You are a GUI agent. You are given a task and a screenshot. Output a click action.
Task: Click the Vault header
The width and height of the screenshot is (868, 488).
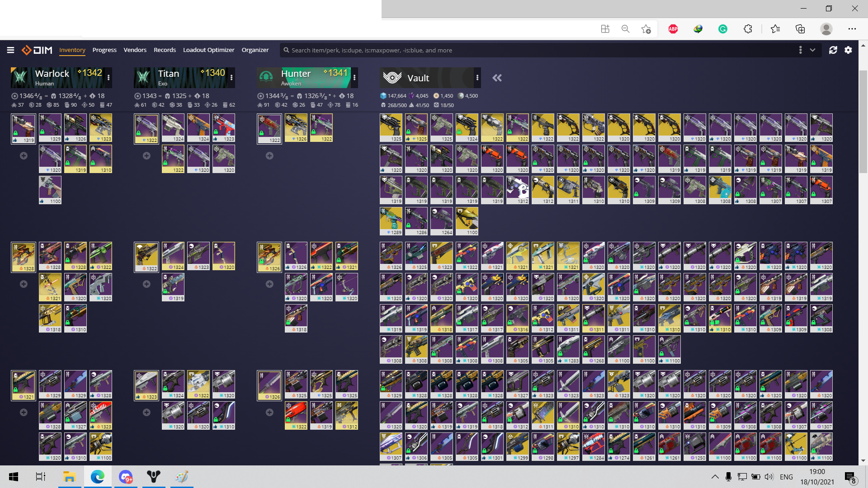[x=427, y=78]
